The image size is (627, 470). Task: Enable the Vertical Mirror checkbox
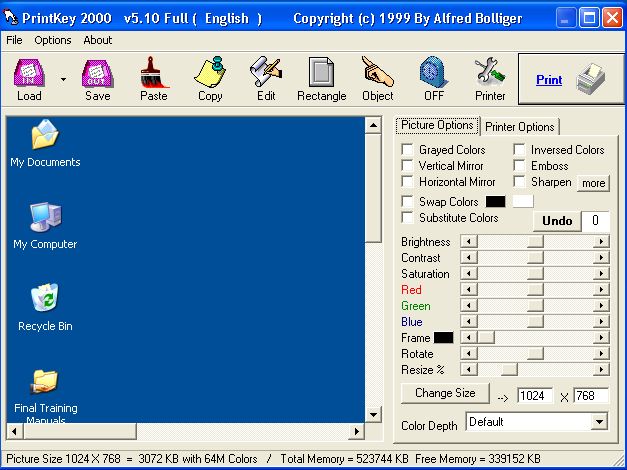[407, 166]
